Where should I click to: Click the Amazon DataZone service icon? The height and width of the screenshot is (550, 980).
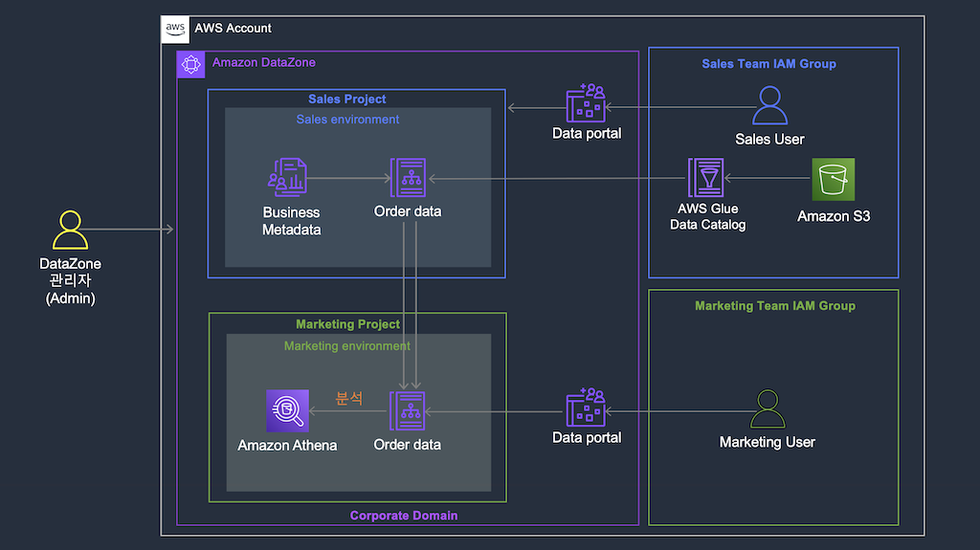tap(190, 64)
